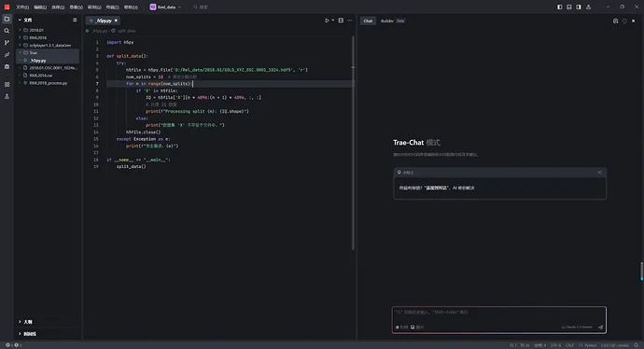Open the extensions view in activity bar
The height and width of the screenshot is (349, 644).
7,85
